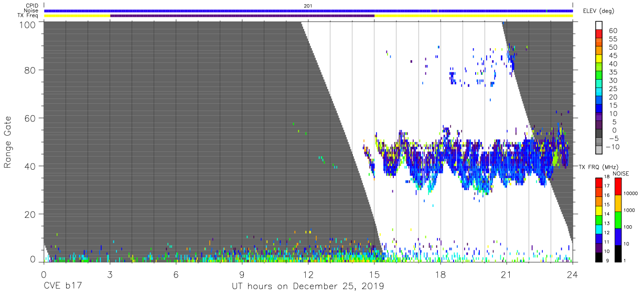This screenshot has width=644, height=297.
Task: Click the 'UT hours on December 25, 2019' axis title
Action: (x=308, y=287)
